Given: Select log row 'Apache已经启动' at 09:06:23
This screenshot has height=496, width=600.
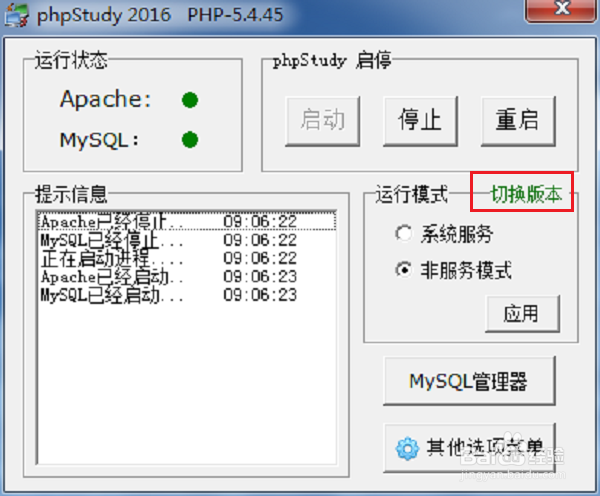Looking at the screenshot, I should (187, 277).
